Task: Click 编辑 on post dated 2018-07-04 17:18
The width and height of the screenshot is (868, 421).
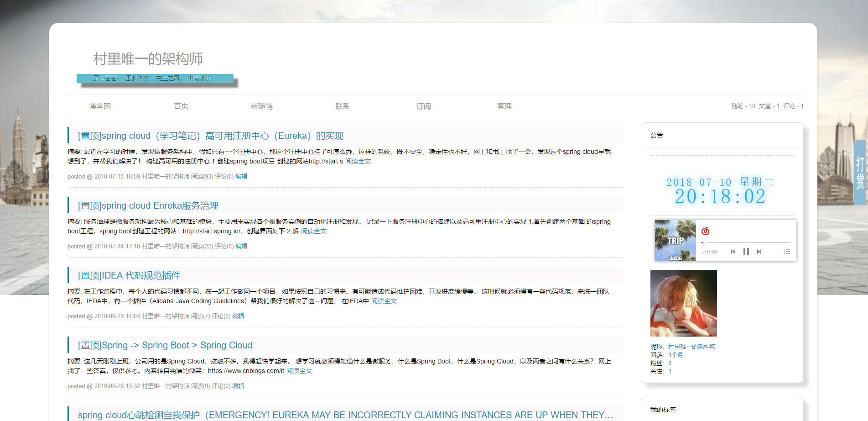Action: click(x=241, y=246)
